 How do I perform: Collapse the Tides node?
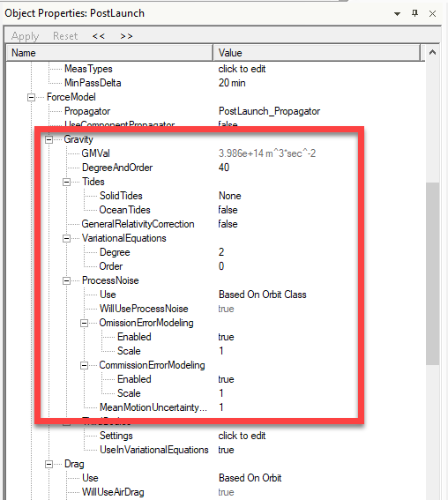click(x=66, y=182)
